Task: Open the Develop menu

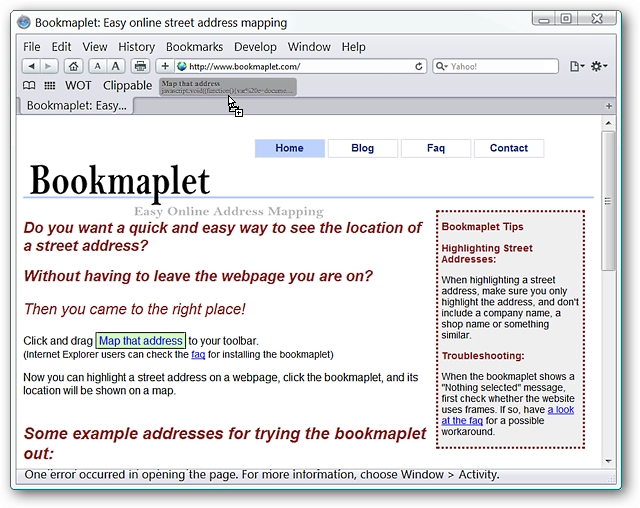Action: pyautogui.click(x=255, y=47)
